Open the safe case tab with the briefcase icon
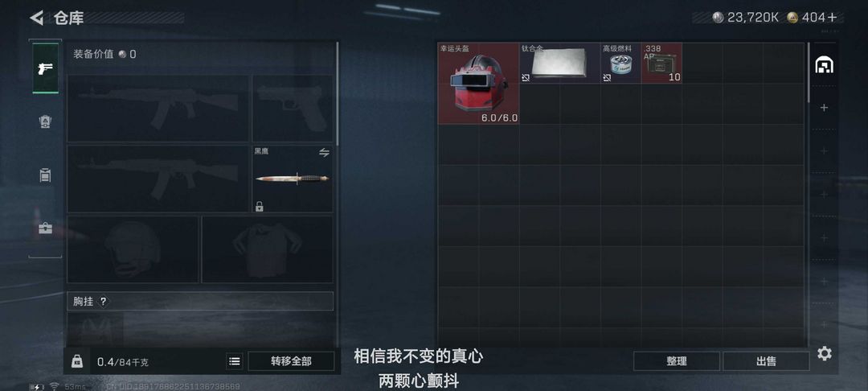868x391 pixels. pyautogui.click(x=45, y=228)
